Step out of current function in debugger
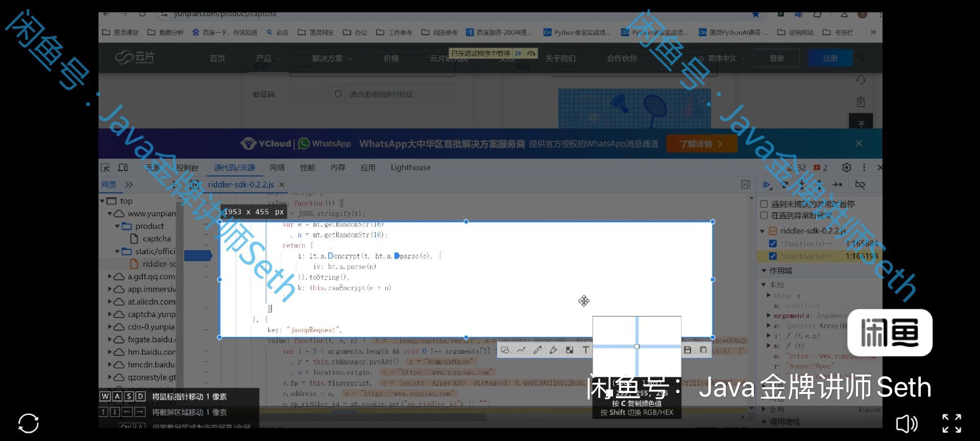 (x=819, y=185)
